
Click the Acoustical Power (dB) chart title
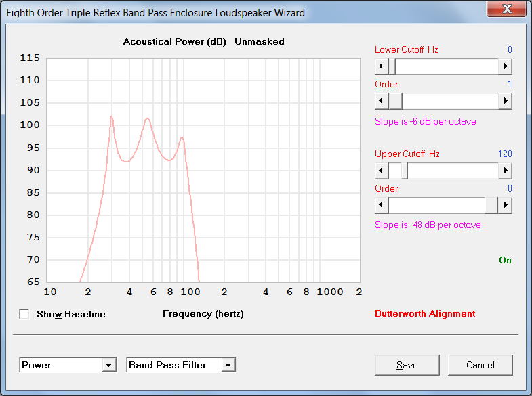point(174,42)
